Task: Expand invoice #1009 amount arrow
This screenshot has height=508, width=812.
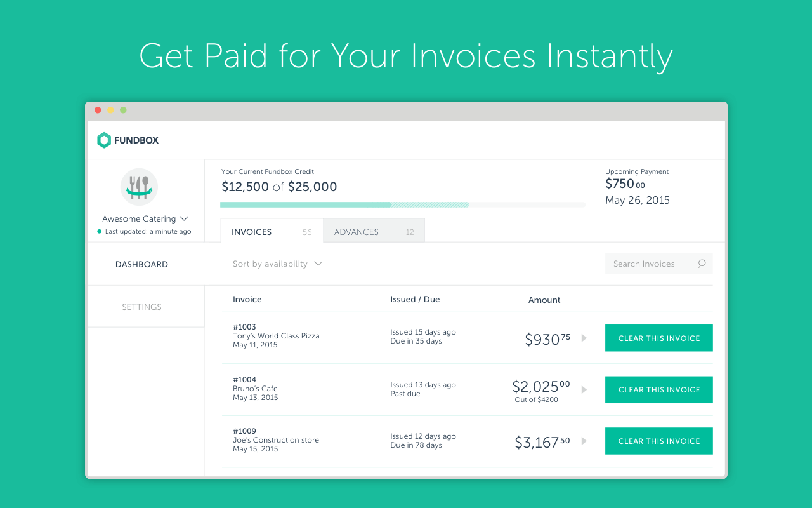Action: click(584, 441)
